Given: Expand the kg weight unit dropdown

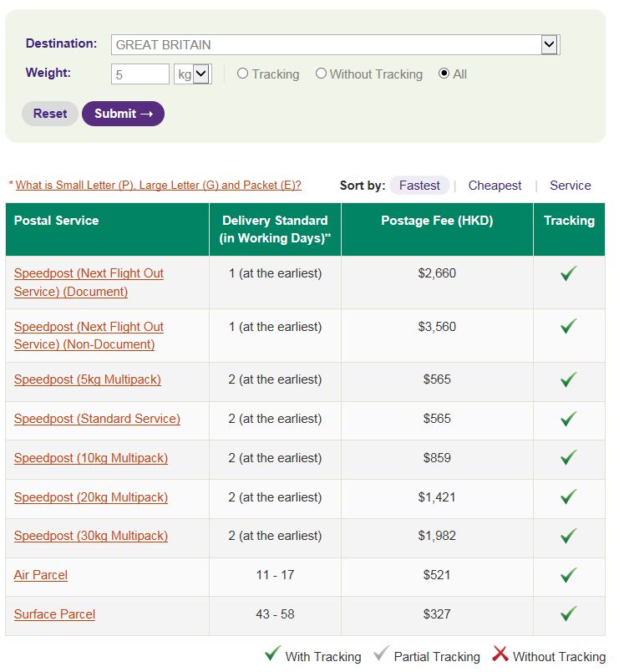Looking at the screenshot, I should [201, 74].
